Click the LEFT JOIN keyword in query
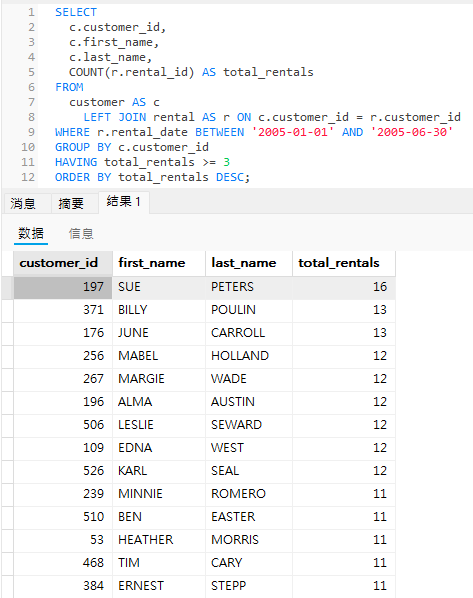 115,117
